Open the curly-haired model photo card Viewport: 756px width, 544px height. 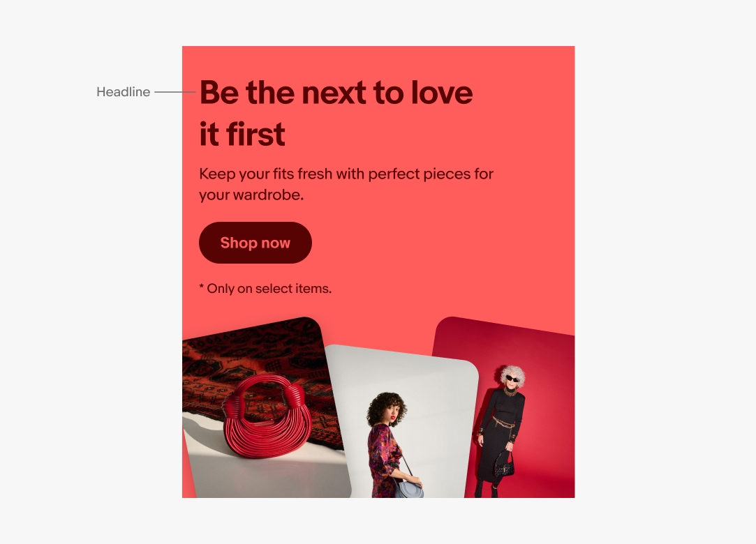[401, 422]
